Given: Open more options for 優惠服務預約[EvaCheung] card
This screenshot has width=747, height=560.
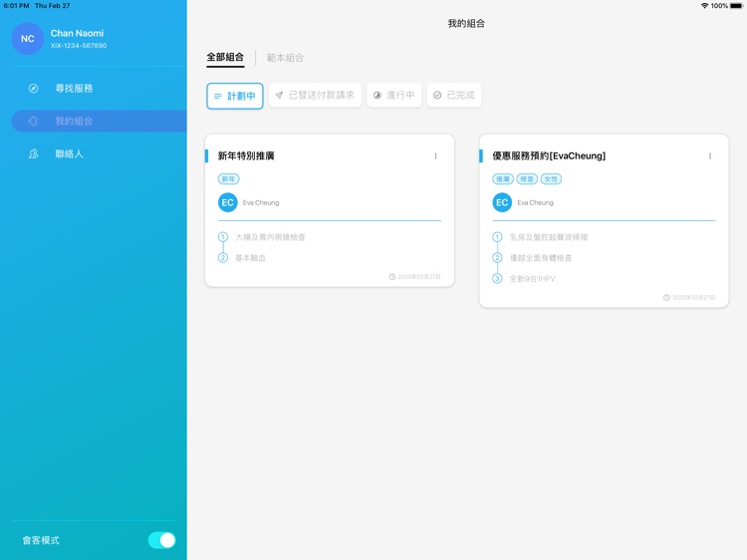Looking at the screenshot, I should 710,156.
